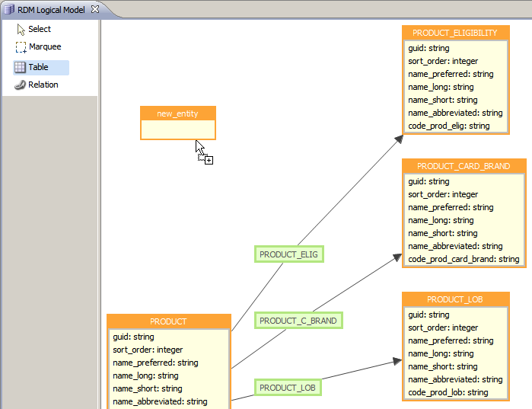The width and height of the screenshot is (532, 409).
Task: Click the empty body of new_entity
Action: 177,129
